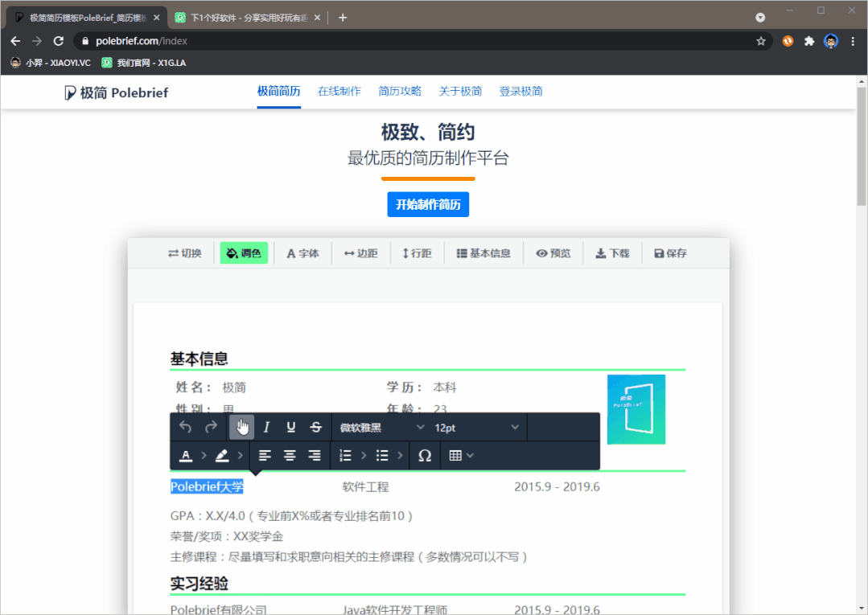Viewport: 868px width, 615px height.
Task: Toggle strikethrough formatting button
Action: tap(315, 427)
